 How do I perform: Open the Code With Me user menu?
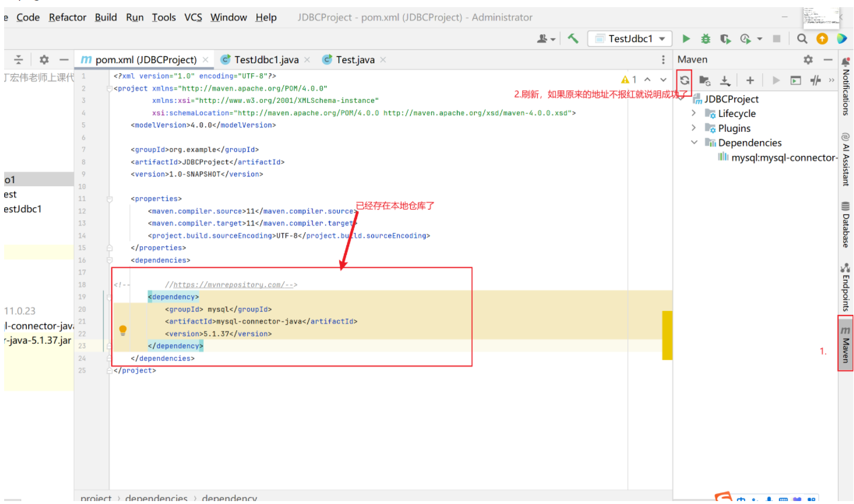546,39
